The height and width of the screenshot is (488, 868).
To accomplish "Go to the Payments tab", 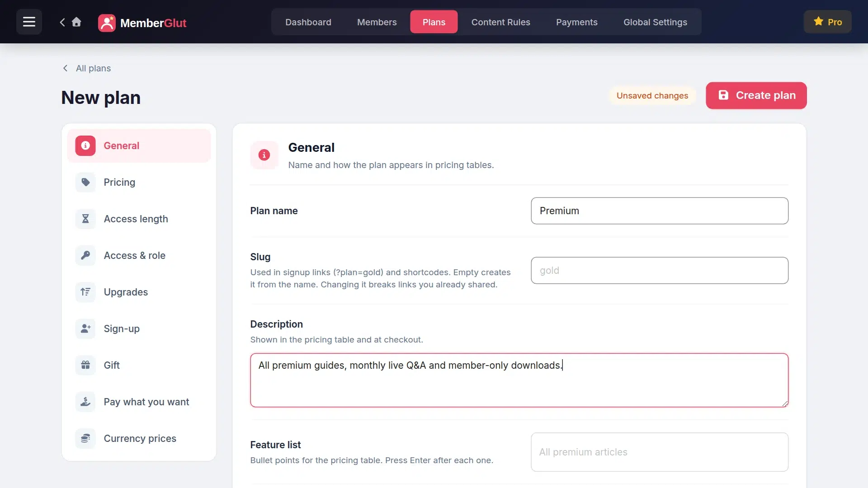I will [x=576, y=22].
